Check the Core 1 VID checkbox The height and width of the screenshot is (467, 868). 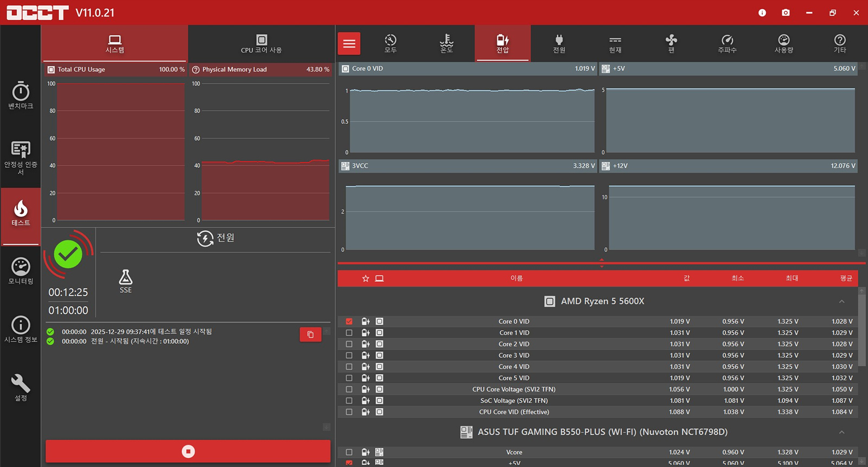click(349, 333)
